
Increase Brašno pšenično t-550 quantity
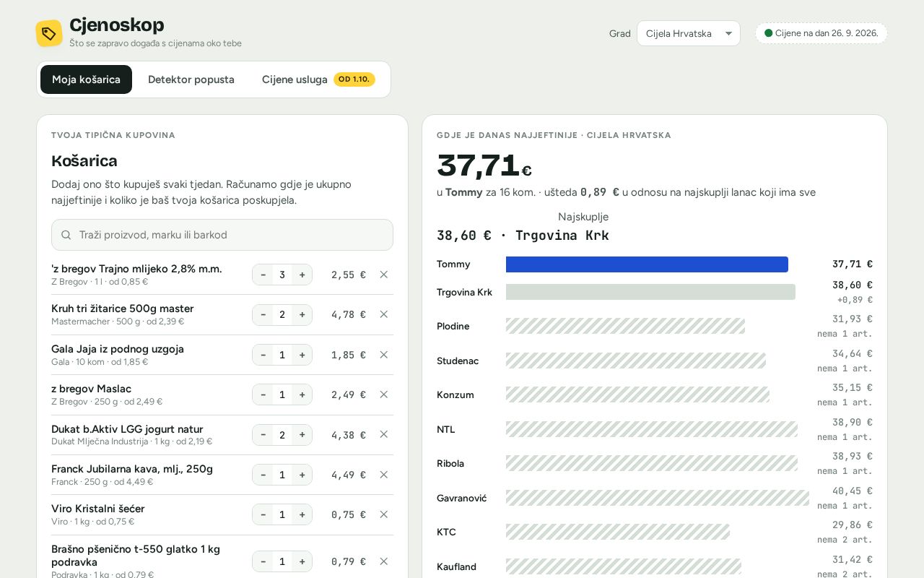click(302, 561)
